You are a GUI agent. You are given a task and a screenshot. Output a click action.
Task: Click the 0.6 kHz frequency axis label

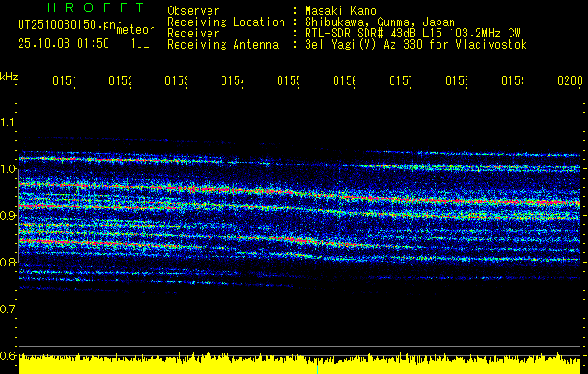coord(7,356)
